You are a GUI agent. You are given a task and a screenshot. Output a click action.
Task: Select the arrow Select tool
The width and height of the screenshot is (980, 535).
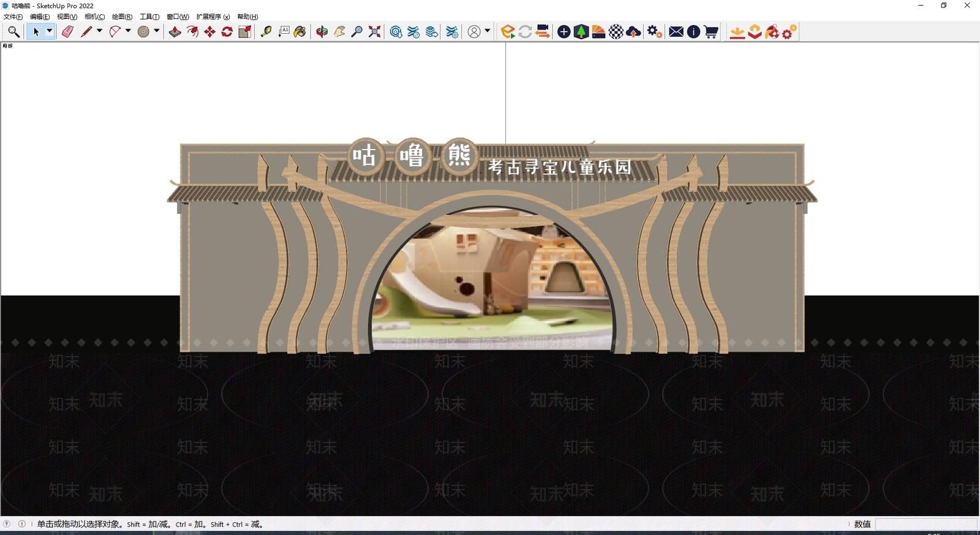[36, 32]
